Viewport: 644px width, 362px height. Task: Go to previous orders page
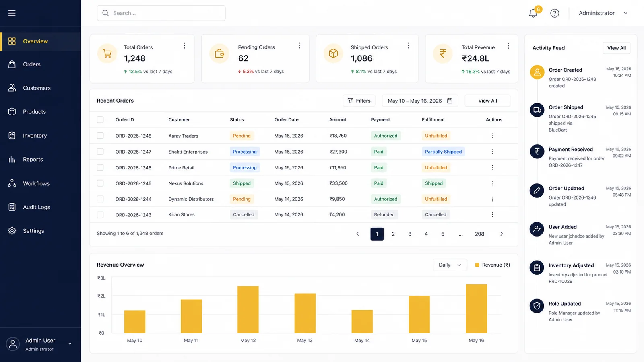[x=357, y=234]
